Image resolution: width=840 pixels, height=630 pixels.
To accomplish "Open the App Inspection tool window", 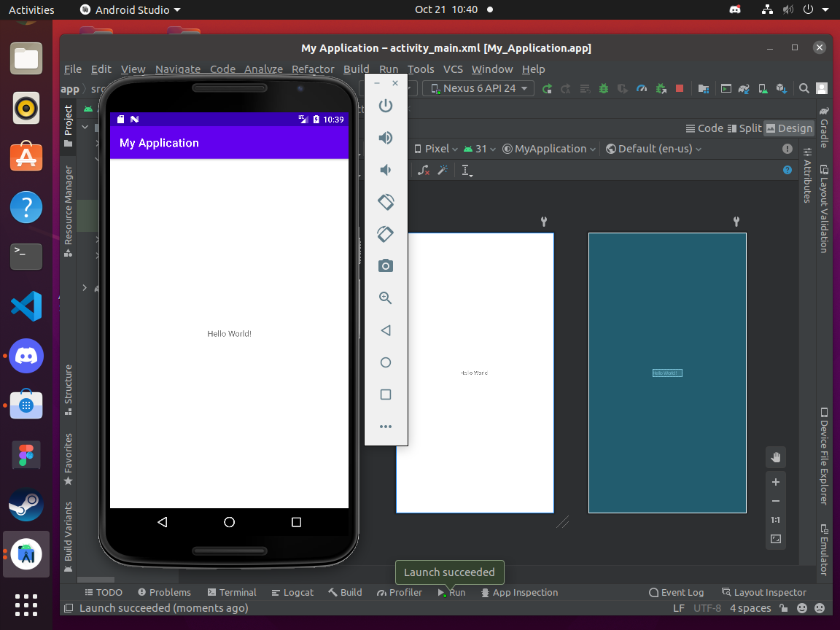I will [519, 593].
